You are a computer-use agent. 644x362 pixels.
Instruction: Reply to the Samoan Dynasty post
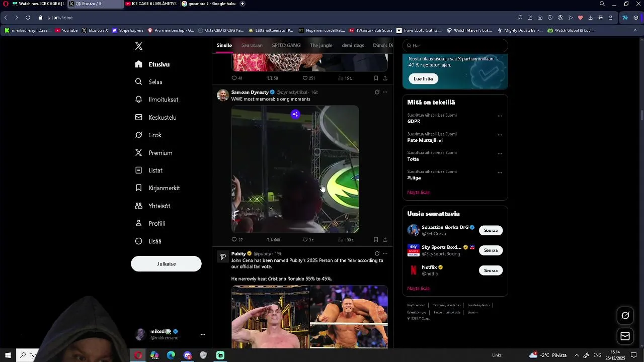234,240
